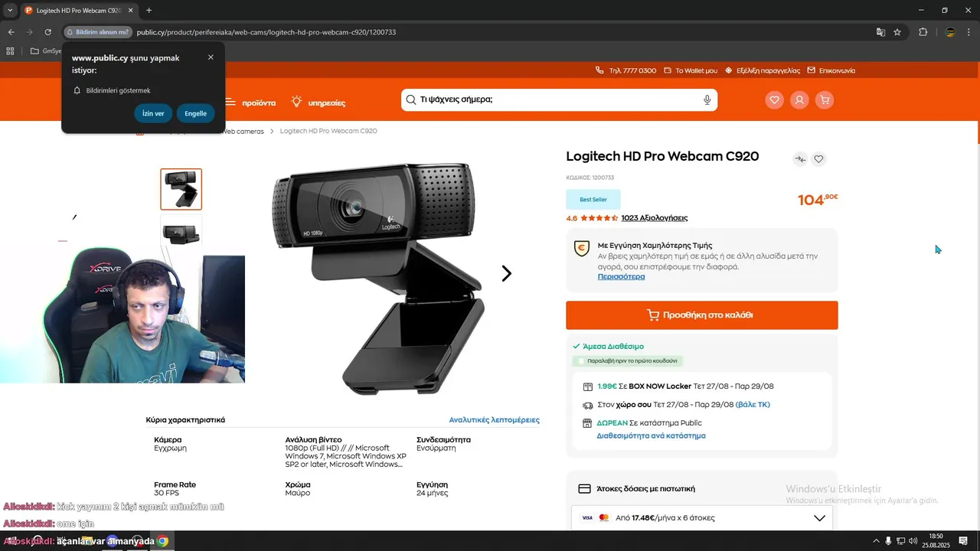The image size is (980, 551).
Task: Open the '1023 Αξιολογήσεις' reviews link
Action: tap(655, 218)
